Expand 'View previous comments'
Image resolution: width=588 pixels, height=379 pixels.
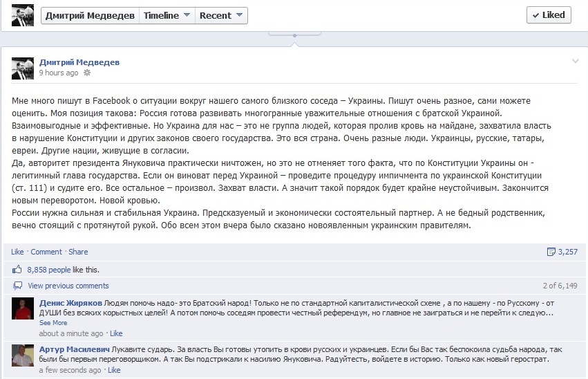[68, 286]
